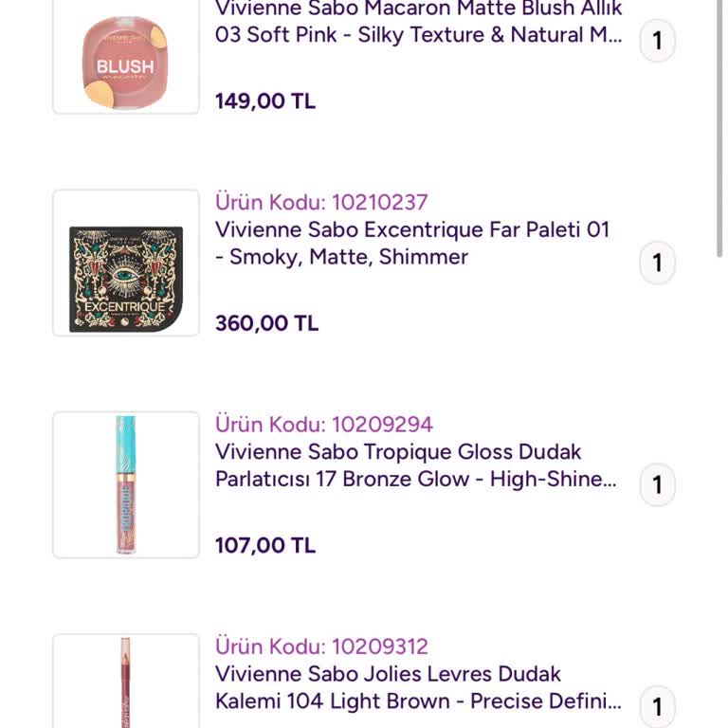Image resolution: width=728 pixels, height=728 pixels.
Task: Click the 107,00 TL price
Action: point(265,545)
